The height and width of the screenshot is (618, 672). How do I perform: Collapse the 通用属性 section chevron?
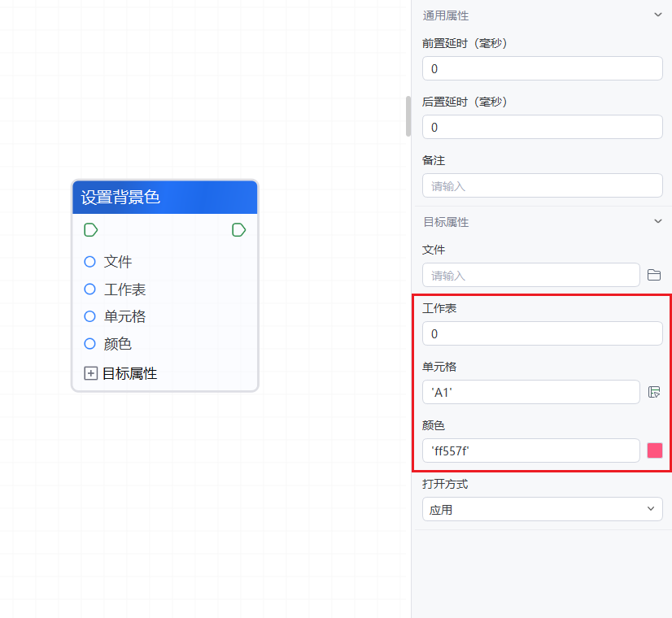657,15
